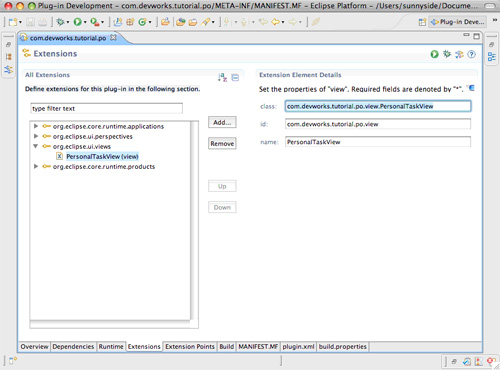Click the Export wizard icon in Extensions header
This screenshot has width=500, height=370.
(459, 54)
